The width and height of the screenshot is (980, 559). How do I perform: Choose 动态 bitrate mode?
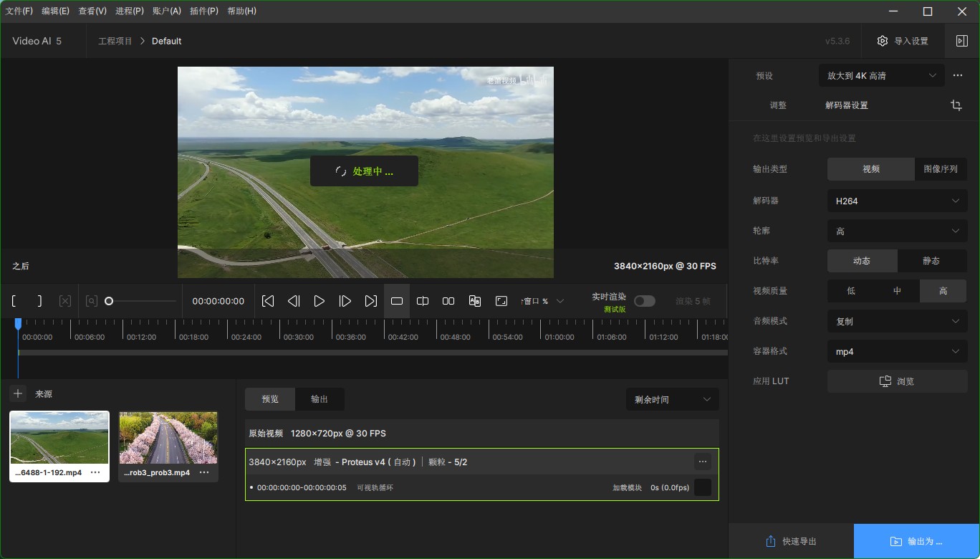point(862,261)
